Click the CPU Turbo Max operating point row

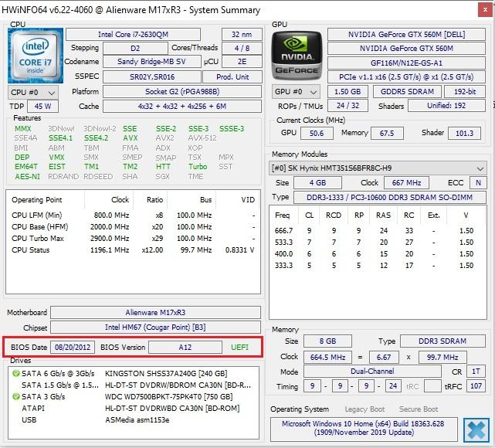[133, 239]
